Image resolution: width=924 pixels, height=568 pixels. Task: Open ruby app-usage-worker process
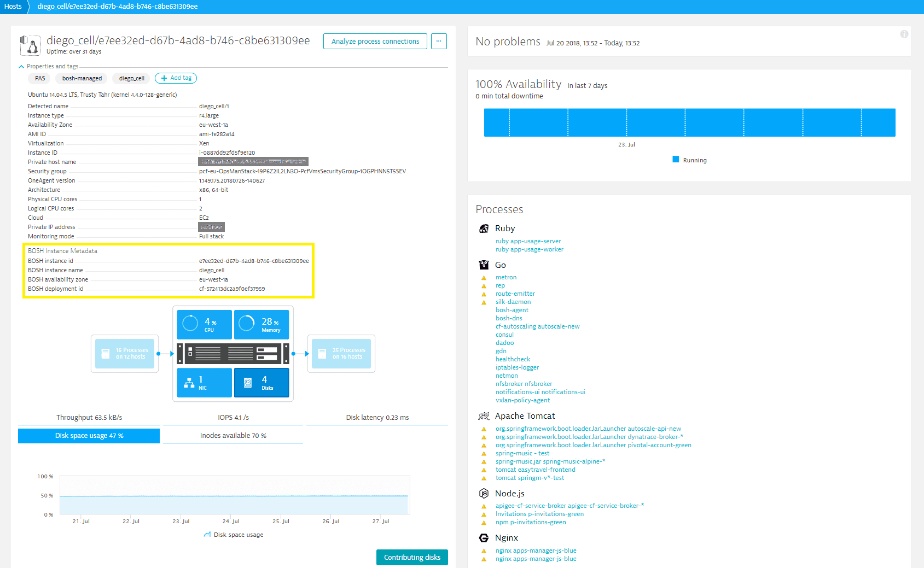[530, 249]
